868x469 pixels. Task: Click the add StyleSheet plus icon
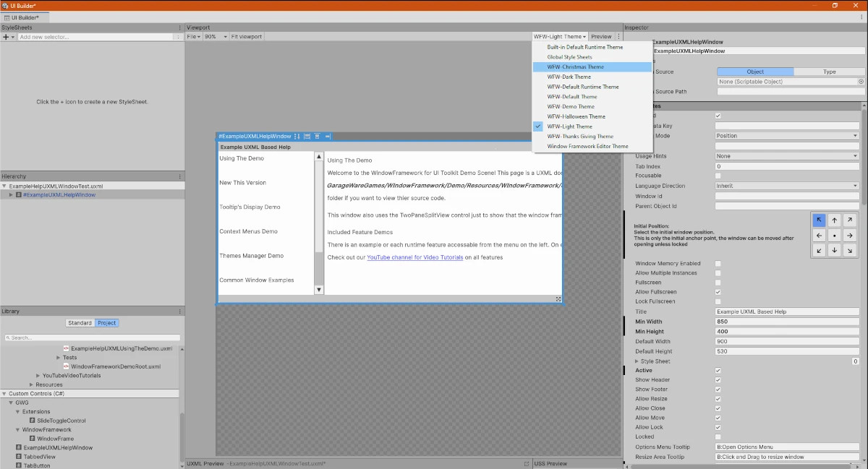(x=7, y=37)
